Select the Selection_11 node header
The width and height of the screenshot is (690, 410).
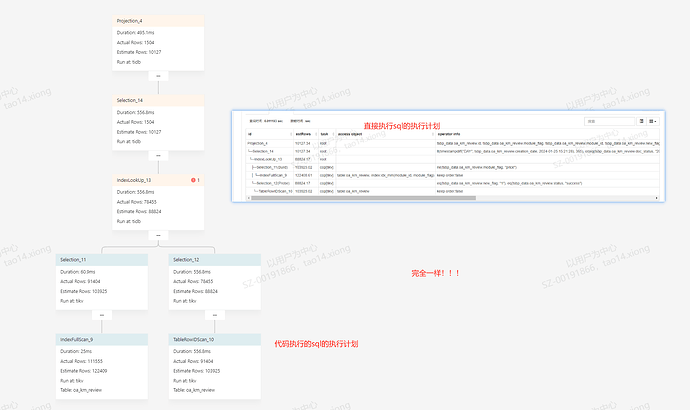tap(102, 260)
